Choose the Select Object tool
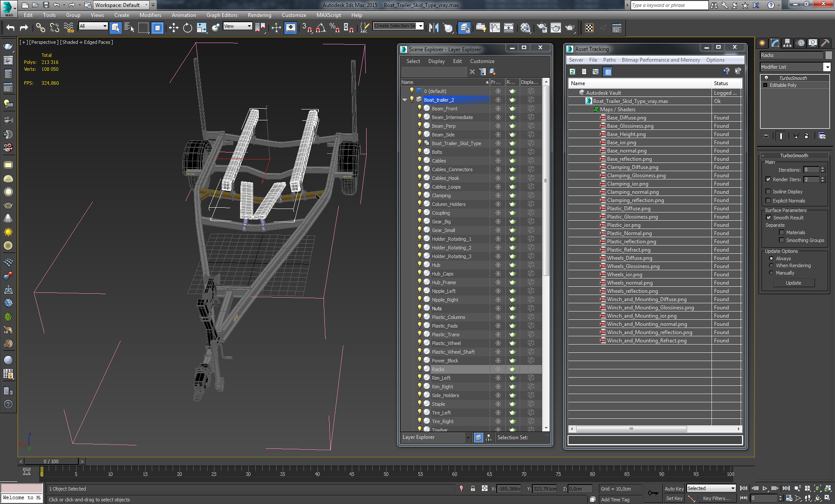 (x=116, y=28)
